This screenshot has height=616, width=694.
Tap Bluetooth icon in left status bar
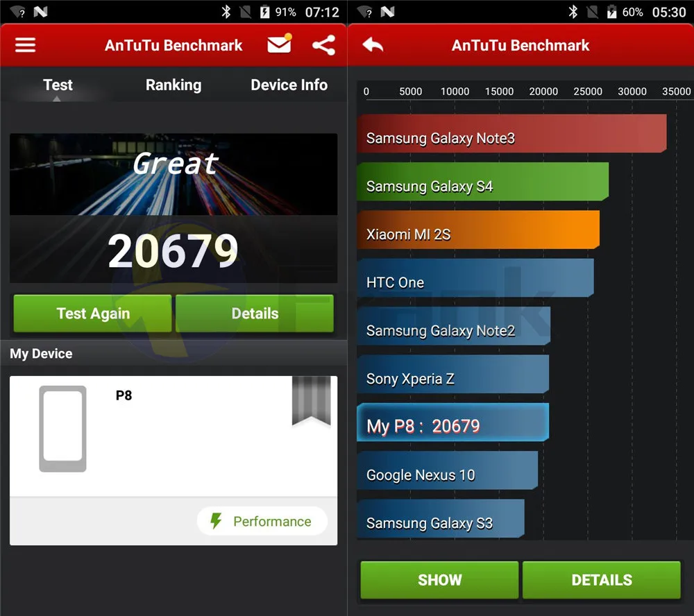coord(226,12)
